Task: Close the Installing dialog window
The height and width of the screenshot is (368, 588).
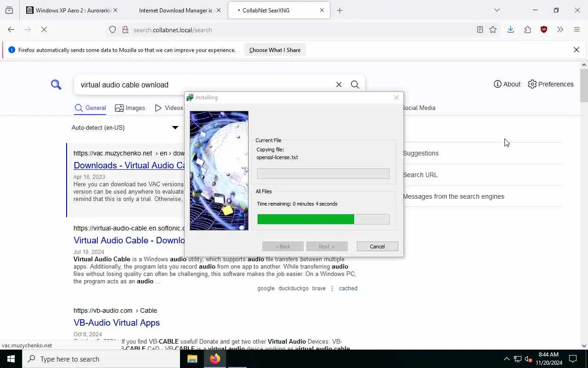Action: [396, 98]
